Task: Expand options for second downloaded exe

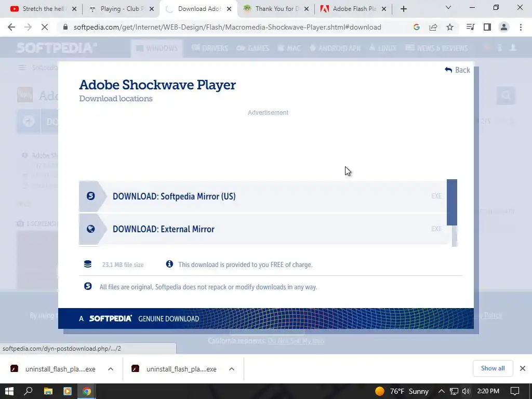Action: [232, 369]
